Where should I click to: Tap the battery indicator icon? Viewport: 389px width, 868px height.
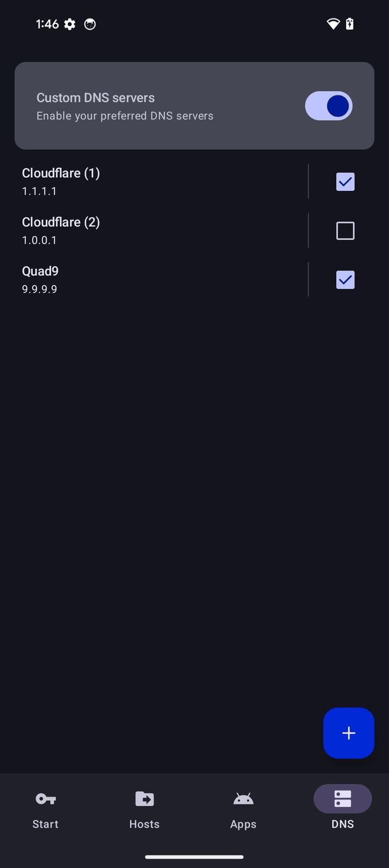click(x=349, y=24)
